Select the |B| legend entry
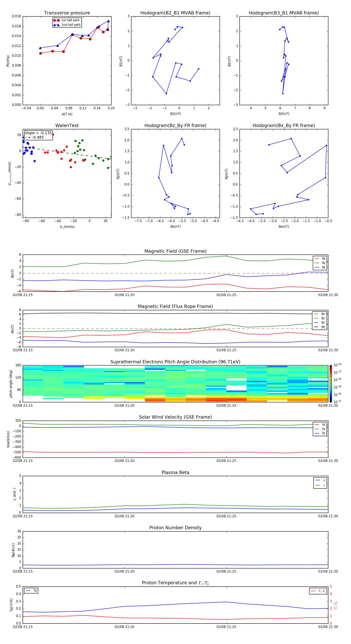Viewport: 351px width, 644px height. (x=320, y=327)
